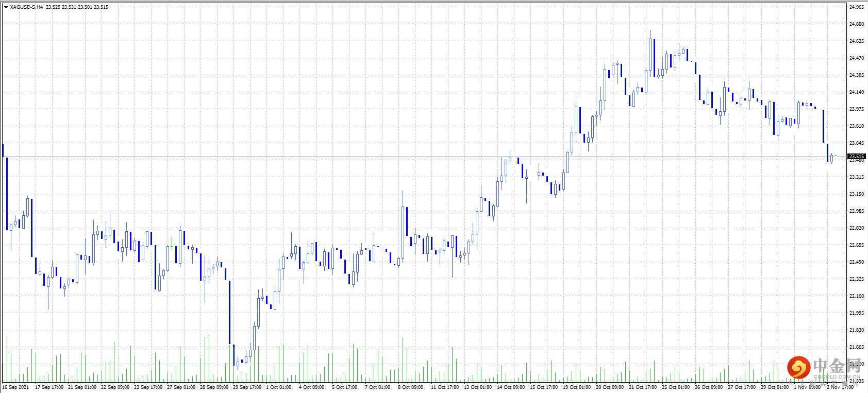Select the 1 Oct 01:00 time label

(278, 387)
